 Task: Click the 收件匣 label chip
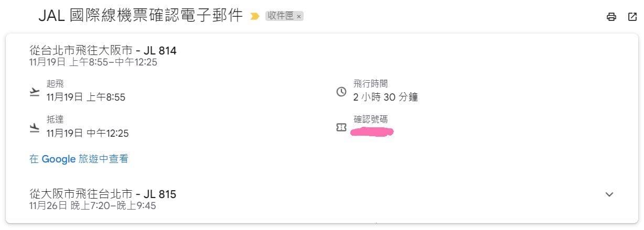coord(284,16)
